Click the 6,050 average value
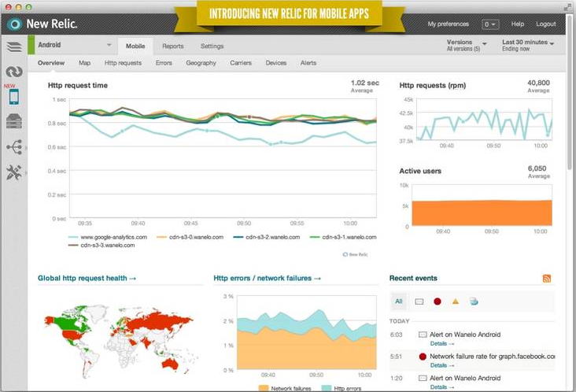 pyautogui.click(x=537, y=168)
